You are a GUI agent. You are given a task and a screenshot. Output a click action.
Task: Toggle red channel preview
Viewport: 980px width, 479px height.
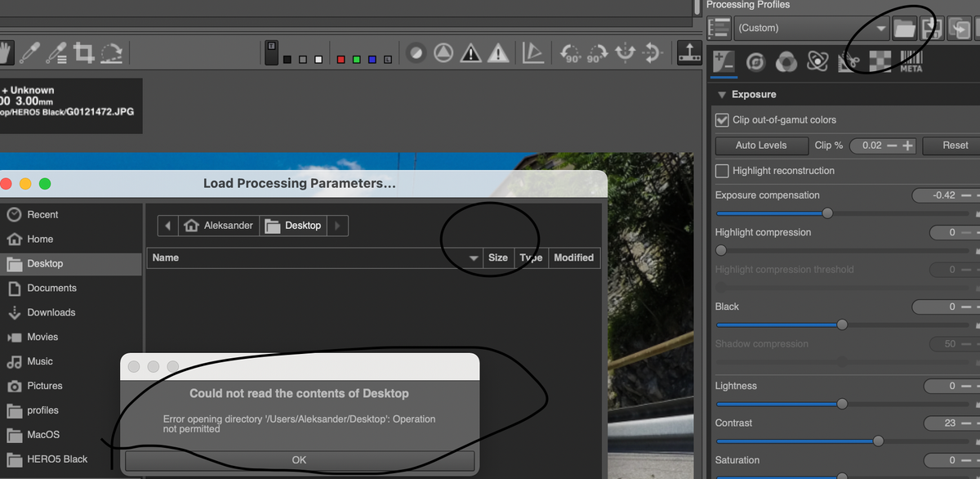pyautogui.click(x=339, y=59)
